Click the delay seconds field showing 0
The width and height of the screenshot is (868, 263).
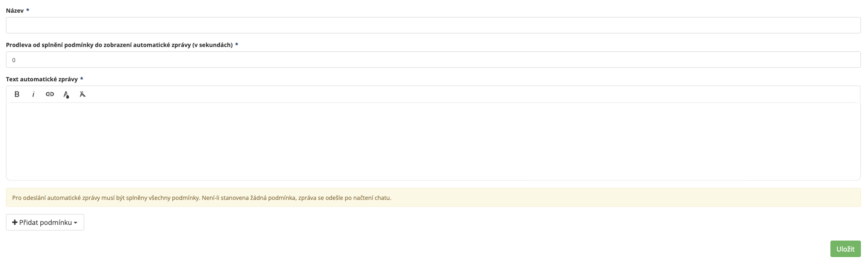(x=433, y=60)
